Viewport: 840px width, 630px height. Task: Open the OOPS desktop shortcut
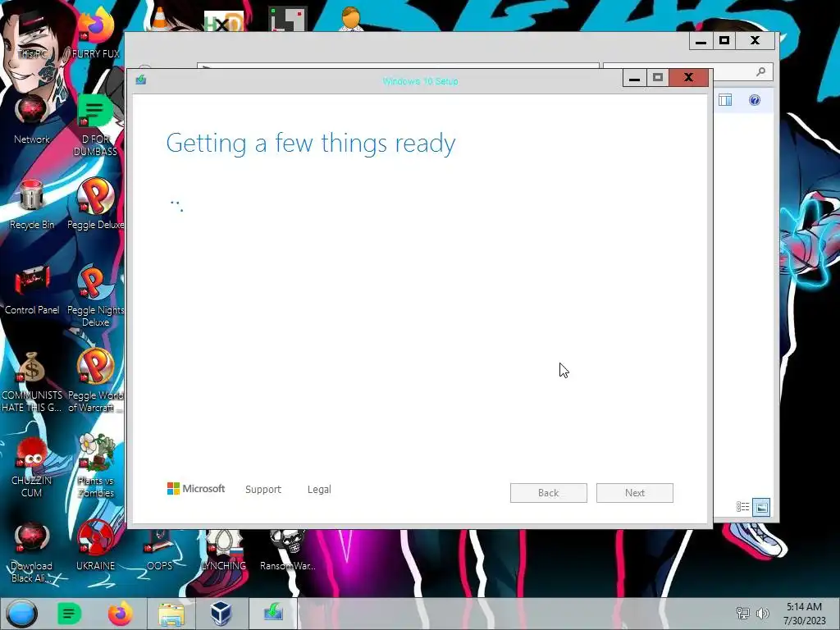point(159,550)
